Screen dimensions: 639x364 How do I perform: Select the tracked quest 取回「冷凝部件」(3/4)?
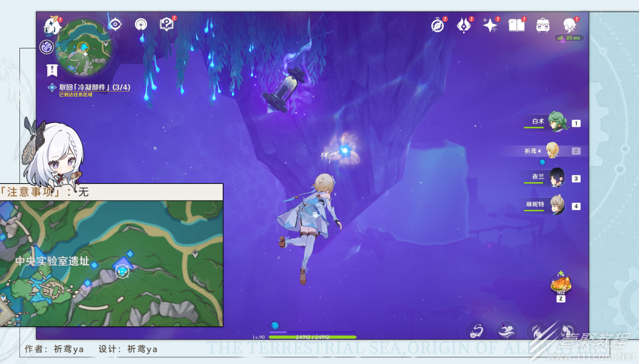point(94,87)
